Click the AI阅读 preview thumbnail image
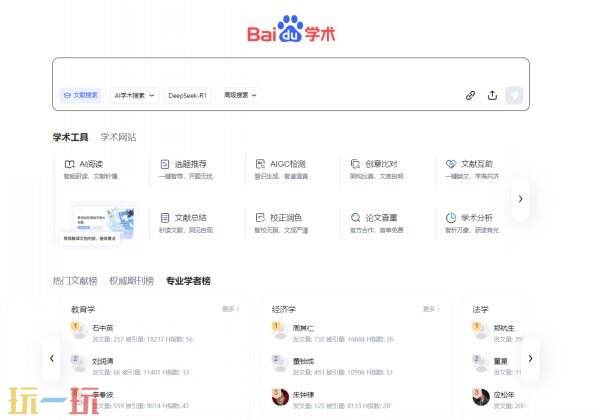The image size is (600, 420). [104, 222]
